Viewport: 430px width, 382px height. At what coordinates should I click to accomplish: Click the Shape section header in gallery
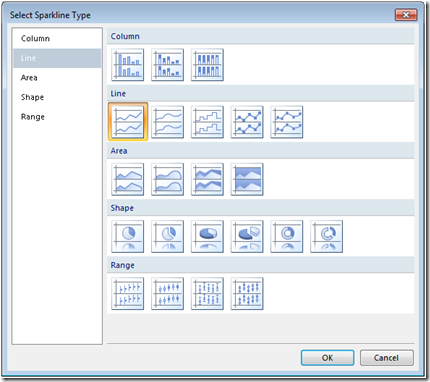261,208
